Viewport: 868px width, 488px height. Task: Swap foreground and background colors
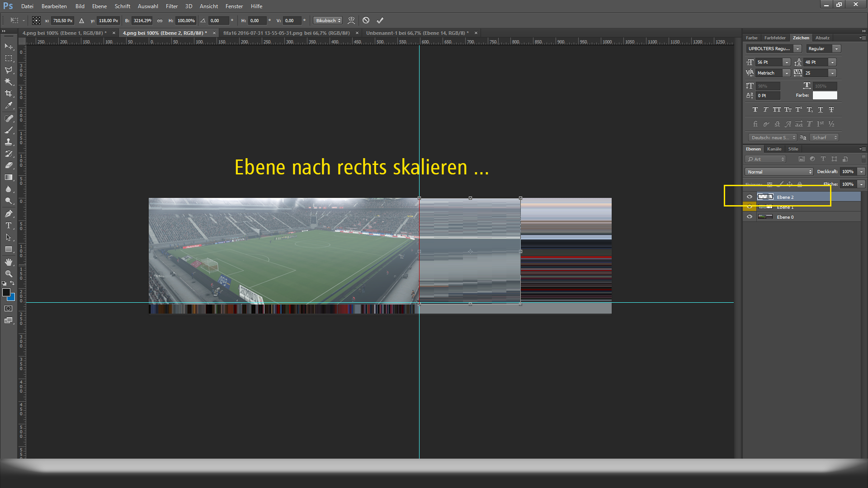tap(13, 283)
